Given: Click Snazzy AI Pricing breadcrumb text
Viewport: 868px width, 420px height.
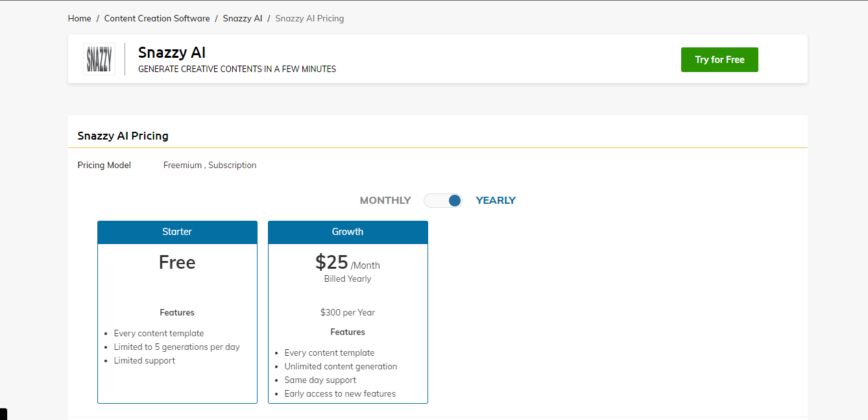Looking at the screenshot, I should (309, 18).
